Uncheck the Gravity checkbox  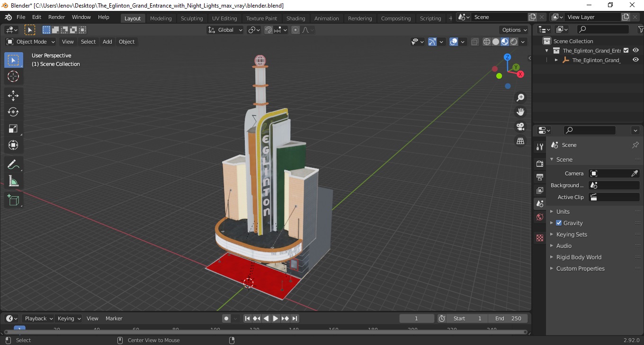pos(559,223)
